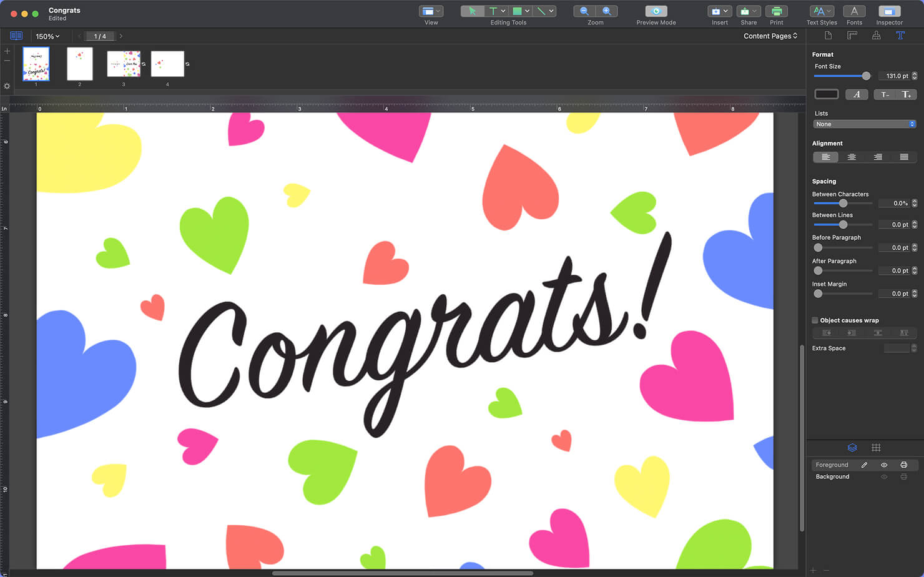
Task: Switch to the grid tab beside Layers
Action: [876, 448]
